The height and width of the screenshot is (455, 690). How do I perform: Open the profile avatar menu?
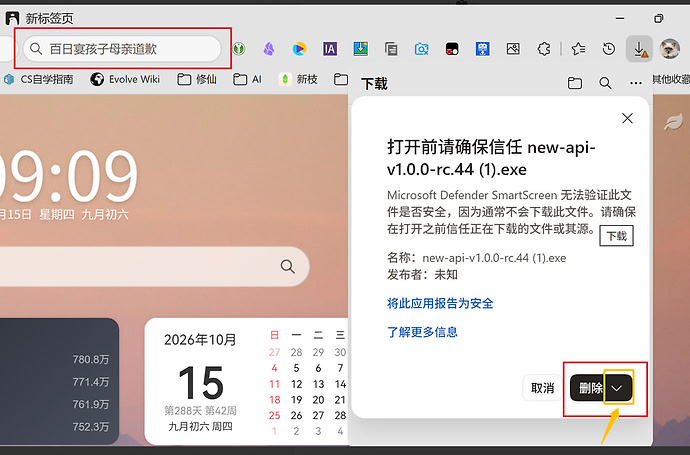(670, 48)
